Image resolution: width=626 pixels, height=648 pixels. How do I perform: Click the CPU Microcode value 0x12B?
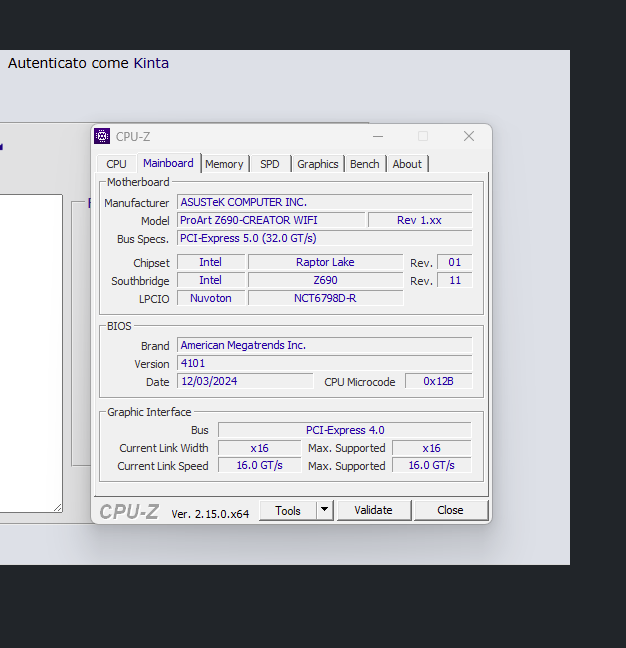(x=438, y=381)
